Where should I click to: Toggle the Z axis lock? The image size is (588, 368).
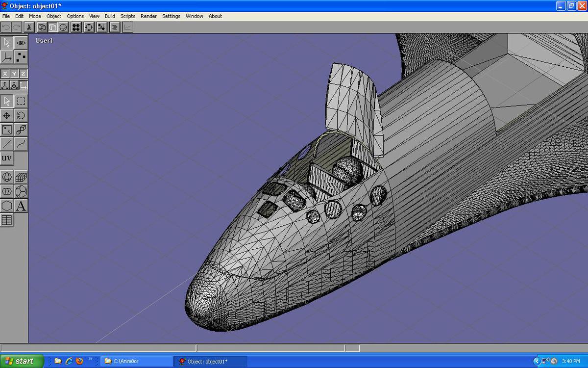click(23, 74)
